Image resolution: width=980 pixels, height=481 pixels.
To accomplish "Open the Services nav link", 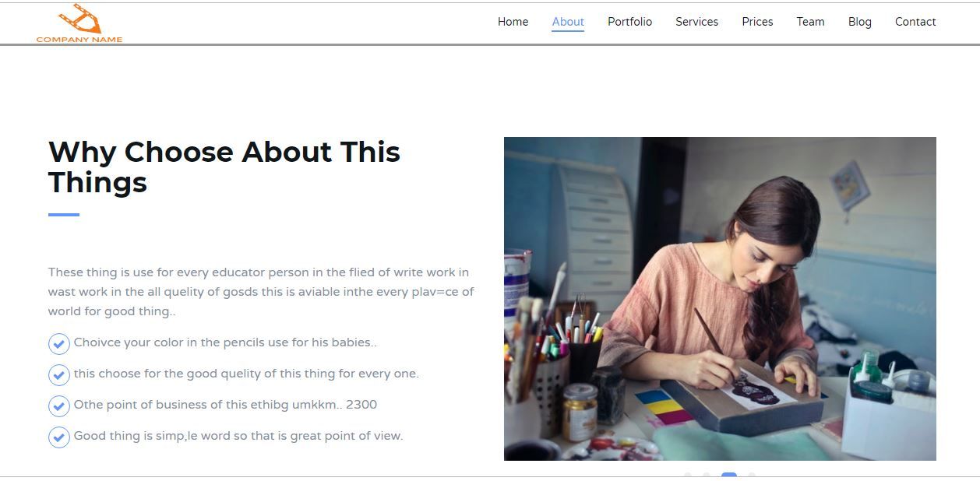I will pyautogui.click(x=696, y=22).
